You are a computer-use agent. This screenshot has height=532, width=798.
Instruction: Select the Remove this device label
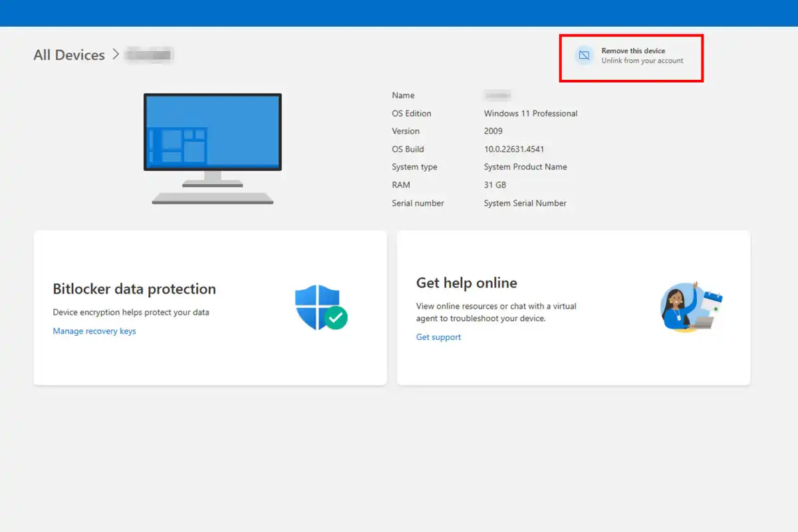[633, 51]
